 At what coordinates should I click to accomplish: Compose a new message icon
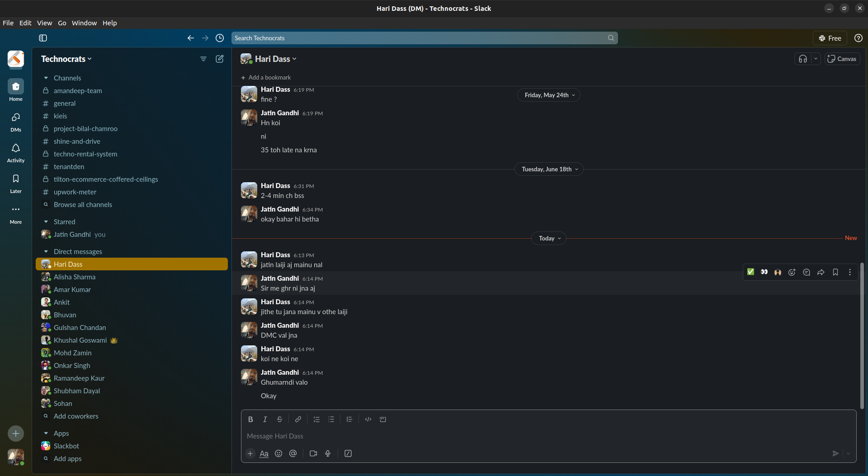(x=220, y=59)
